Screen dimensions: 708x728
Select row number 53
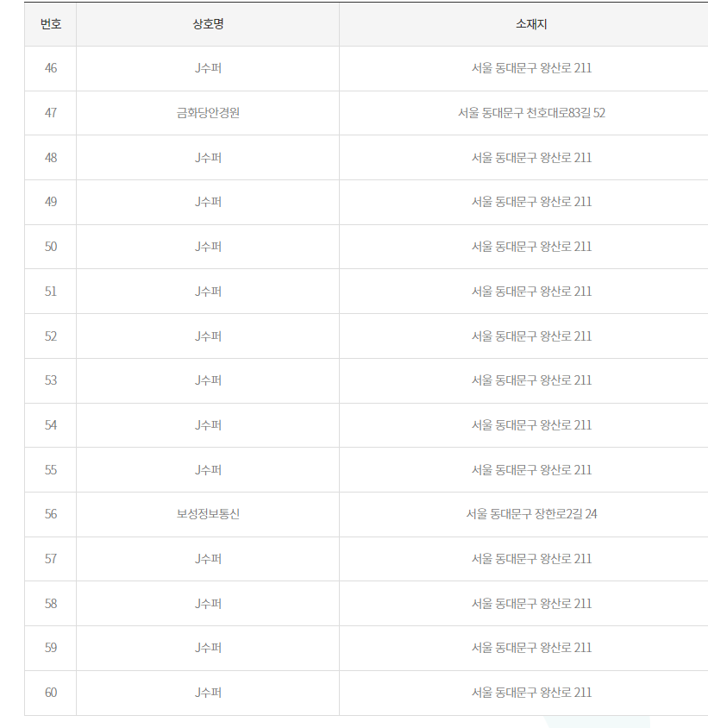click(51, 380)
